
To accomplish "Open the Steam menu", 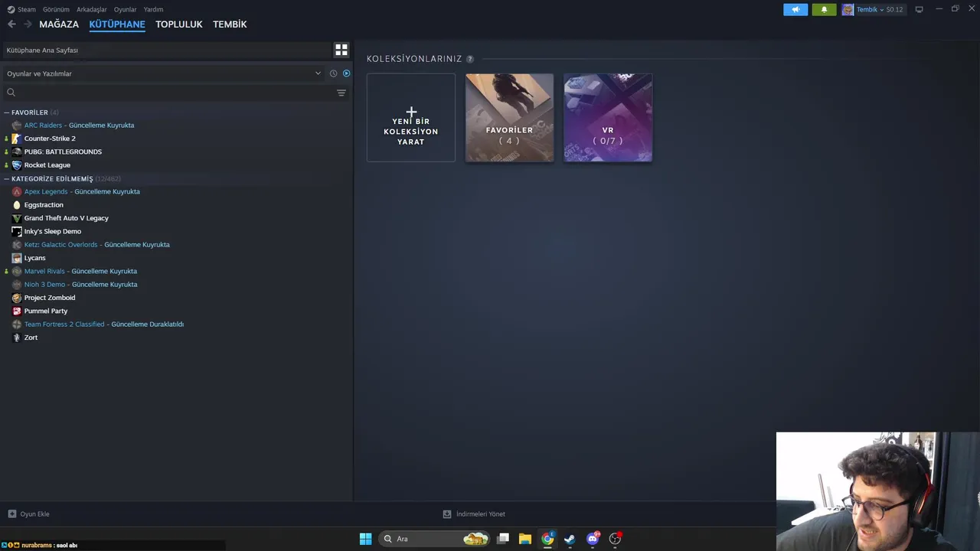I will tap(21, 9).
